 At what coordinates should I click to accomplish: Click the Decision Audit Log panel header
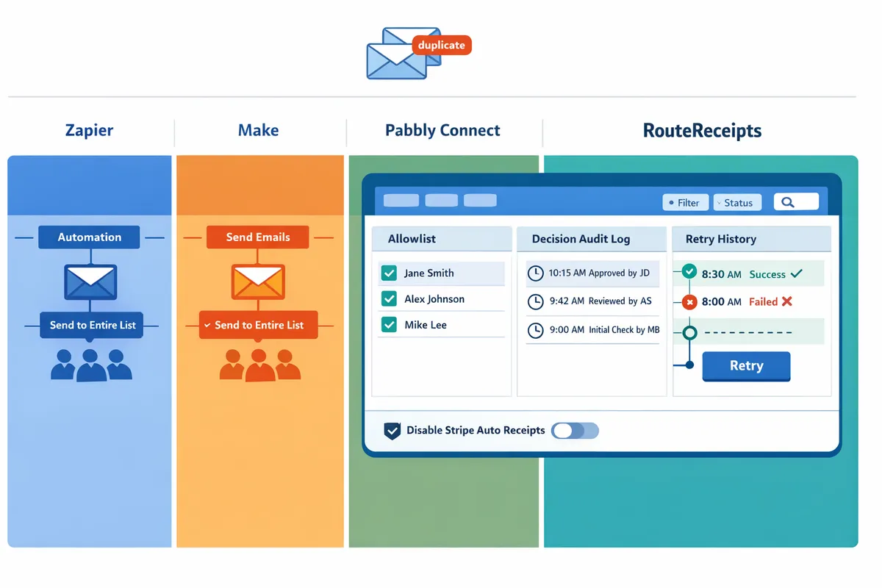[x=592, y=239]
